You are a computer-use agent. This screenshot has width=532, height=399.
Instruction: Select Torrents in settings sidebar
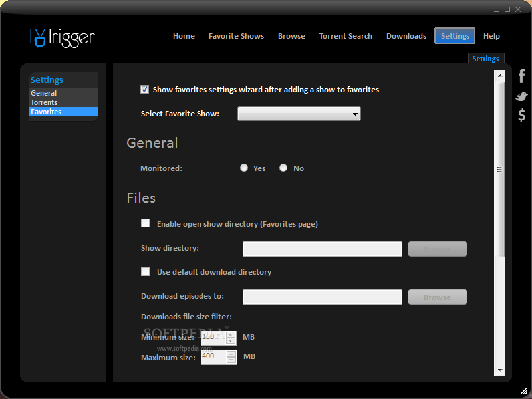(x=63, y=102)
